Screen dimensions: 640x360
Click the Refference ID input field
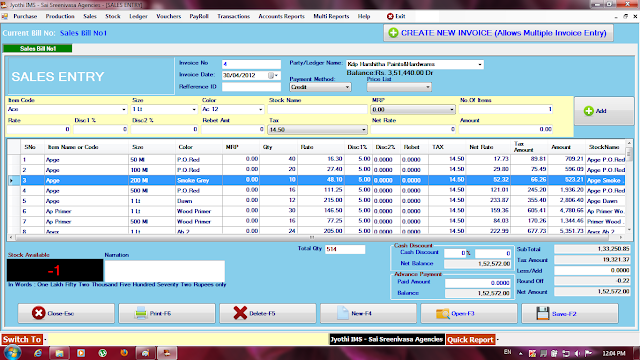pyautogui.click(x=251, y=87)
